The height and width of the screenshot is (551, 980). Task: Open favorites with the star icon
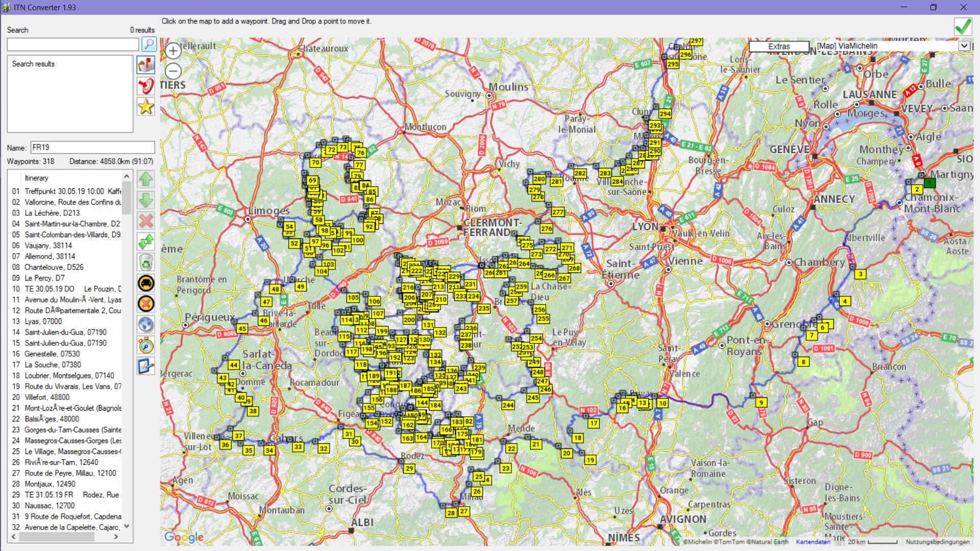(x=146, y=107)
